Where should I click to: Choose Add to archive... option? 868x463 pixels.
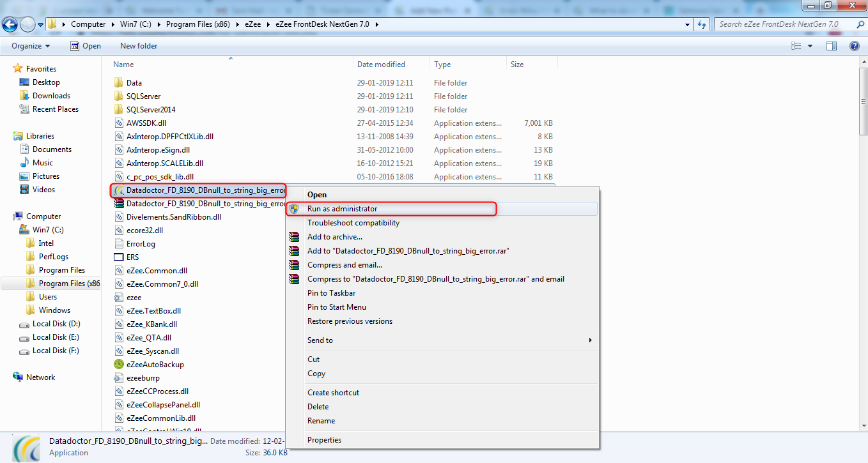(x=335, y=237)
